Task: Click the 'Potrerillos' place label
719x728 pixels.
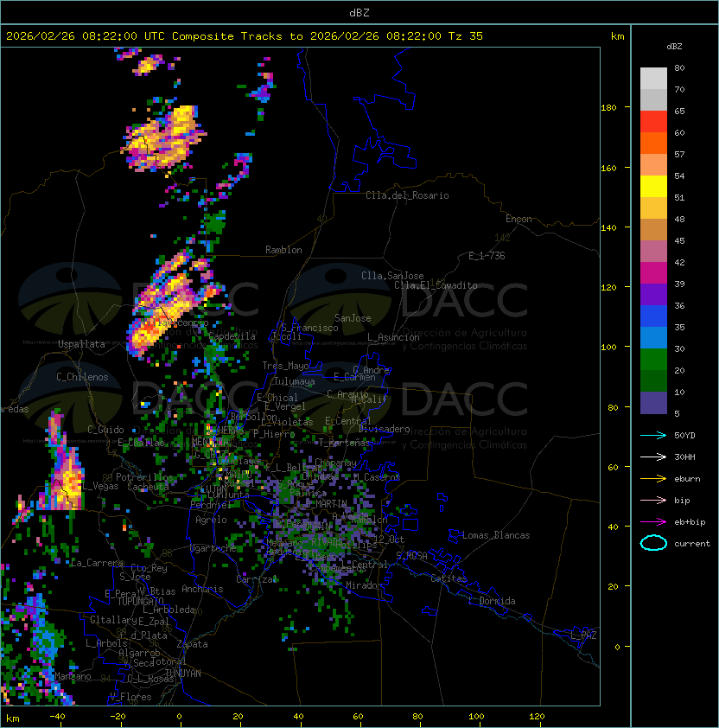Action: [144, 477]
